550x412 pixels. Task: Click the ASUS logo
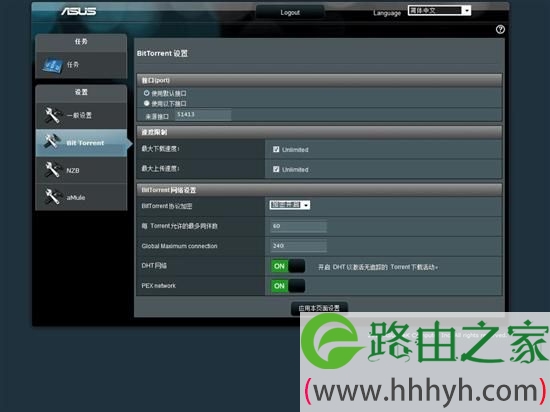click(79, 11)
